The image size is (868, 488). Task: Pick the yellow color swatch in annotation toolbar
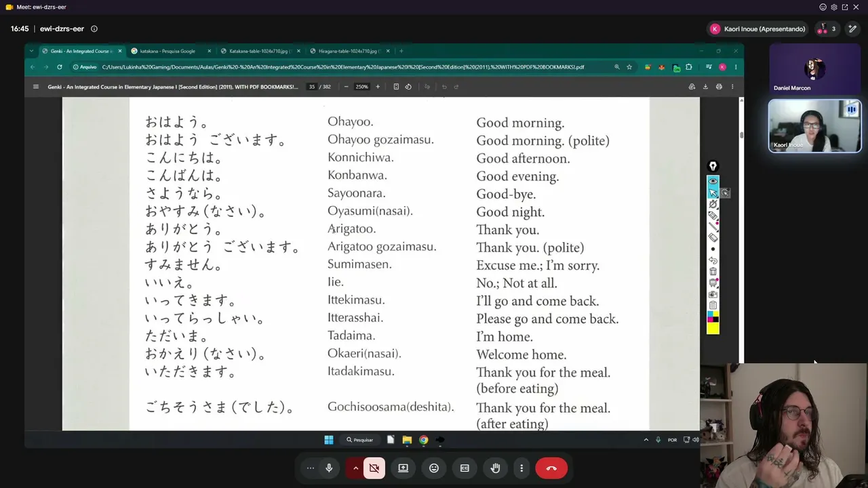[x=713, y=329]
